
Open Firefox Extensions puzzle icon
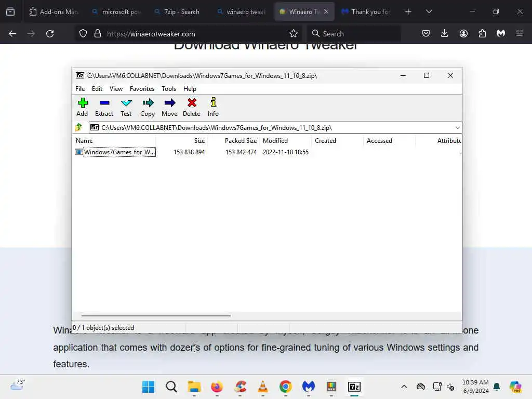click(482, 34)
